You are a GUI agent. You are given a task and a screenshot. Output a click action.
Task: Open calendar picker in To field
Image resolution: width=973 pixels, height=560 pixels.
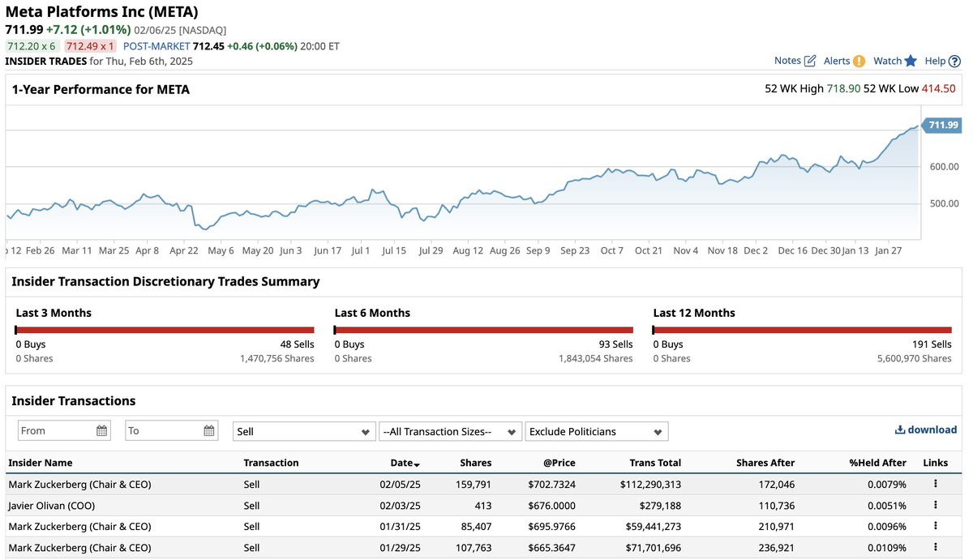pyautogui.click(x=210, y=430)
